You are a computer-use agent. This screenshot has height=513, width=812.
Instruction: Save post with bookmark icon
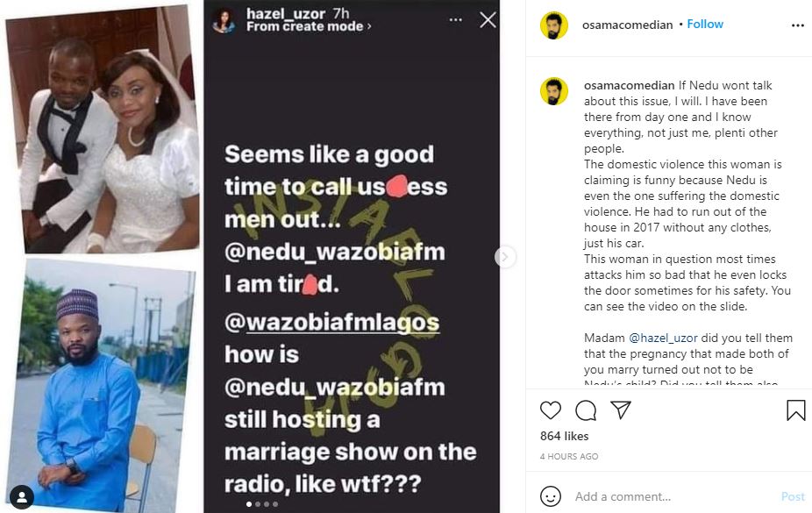[x=795, y=410]
